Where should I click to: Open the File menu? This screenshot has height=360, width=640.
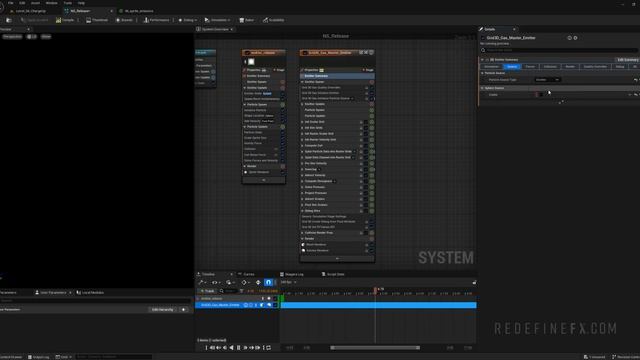[11, 3]
